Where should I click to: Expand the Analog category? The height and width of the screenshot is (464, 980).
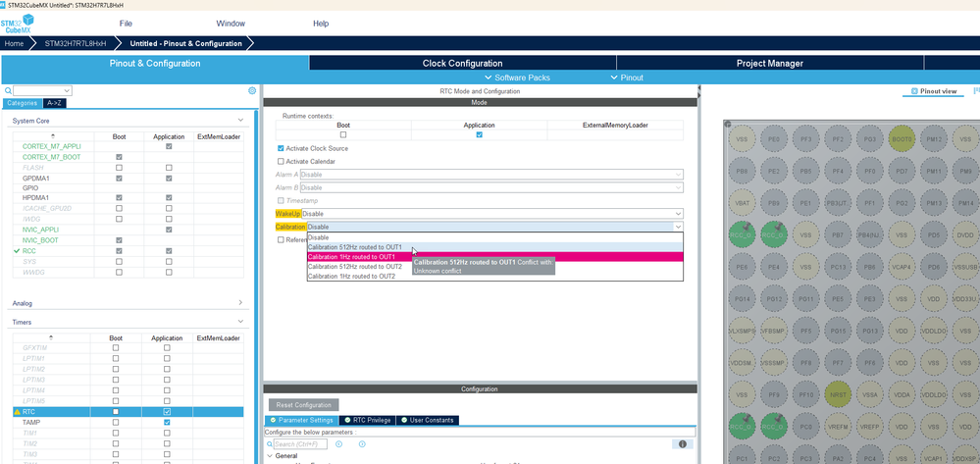coord(240,303)
